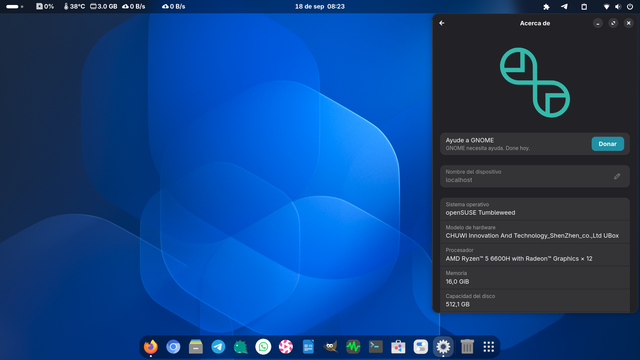Open Firefox from the dock
640x360 pixels.
click(151, 347)
